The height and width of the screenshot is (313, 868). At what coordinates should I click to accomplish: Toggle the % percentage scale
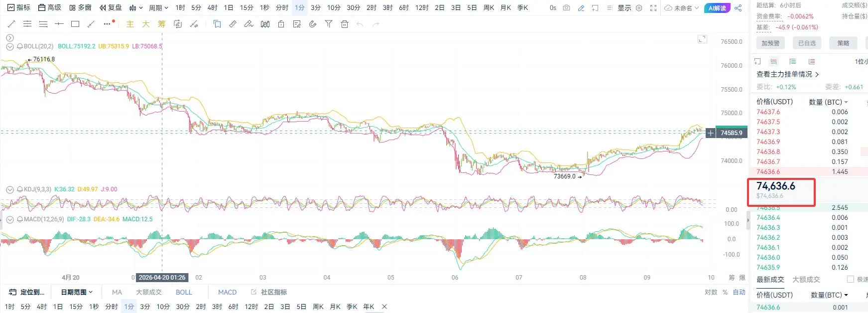[725, 292]
